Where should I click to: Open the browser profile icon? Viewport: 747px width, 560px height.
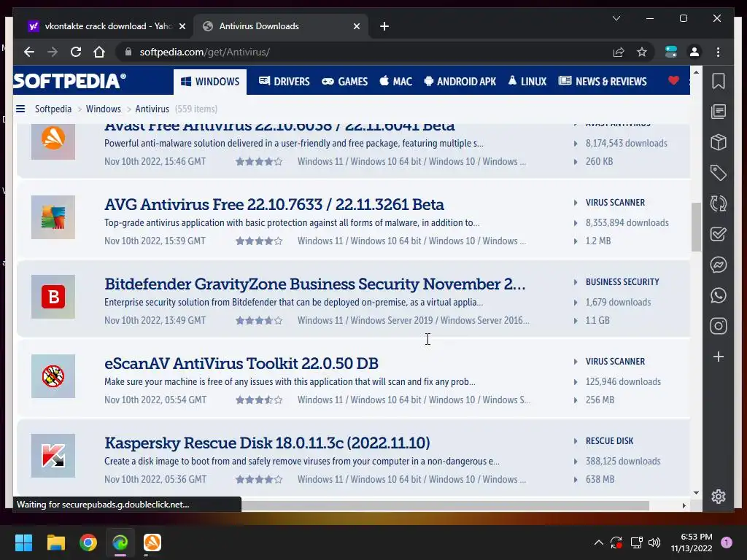coord(694,52)
